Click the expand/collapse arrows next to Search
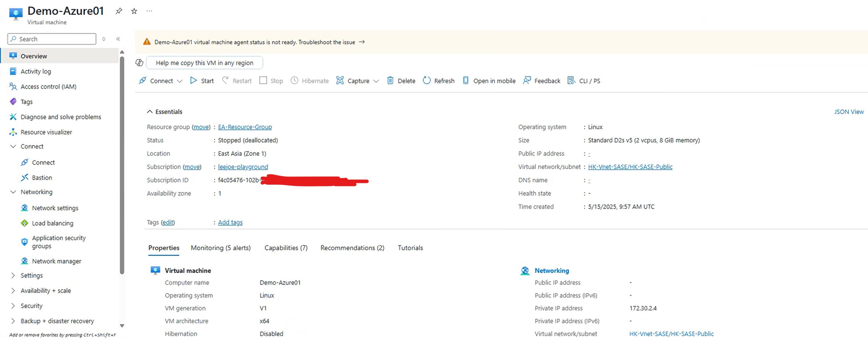Viewport: 868px width, 338px height. click(x=104, y=39)
